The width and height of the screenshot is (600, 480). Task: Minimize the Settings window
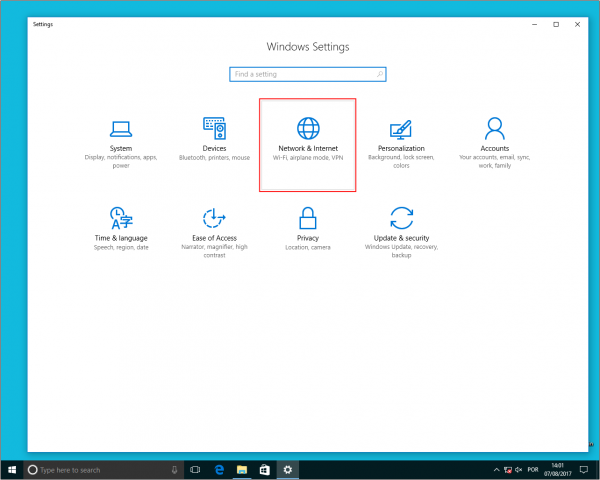click(535, 24)
